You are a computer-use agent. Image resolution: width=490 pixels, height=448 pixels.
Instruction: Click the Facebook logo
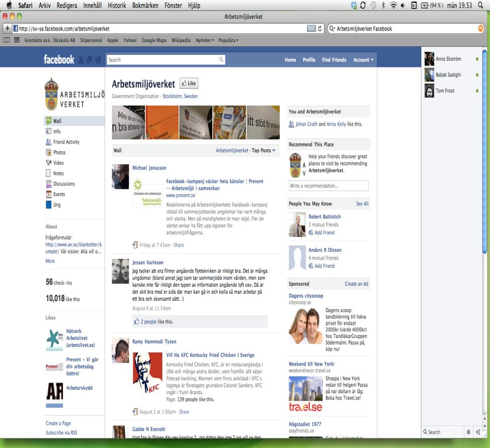(x=59, y=59)
